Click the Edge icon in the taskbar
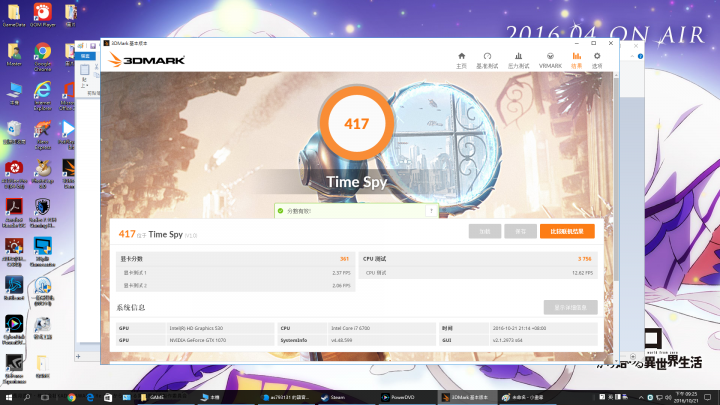Screen dimensions: 720x405 [x=90, y=397]
